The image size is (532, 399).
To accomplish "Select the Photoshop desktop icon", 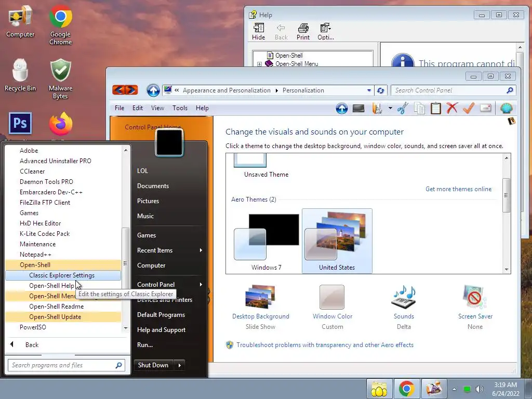I will click(20, 124).
